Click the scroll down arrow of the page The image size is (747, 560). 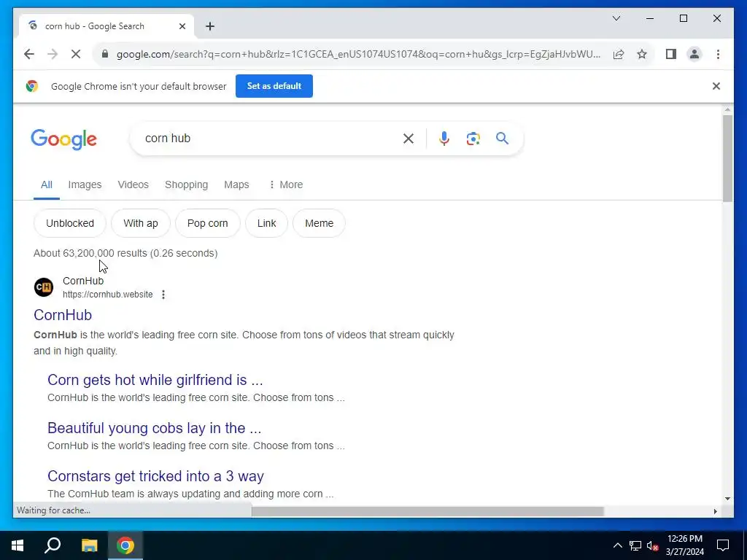727,499
